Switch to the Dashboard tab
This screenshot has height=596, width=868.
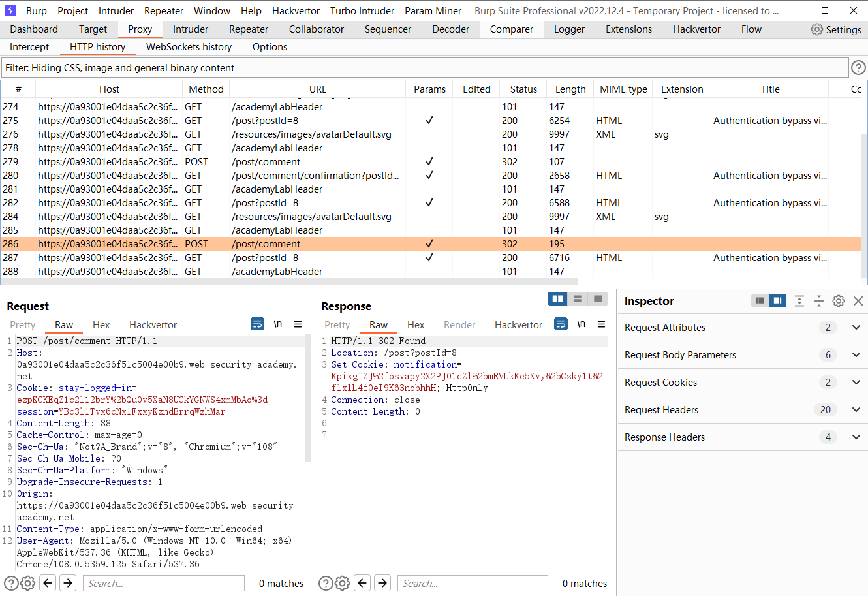click(x=34, y=29)
